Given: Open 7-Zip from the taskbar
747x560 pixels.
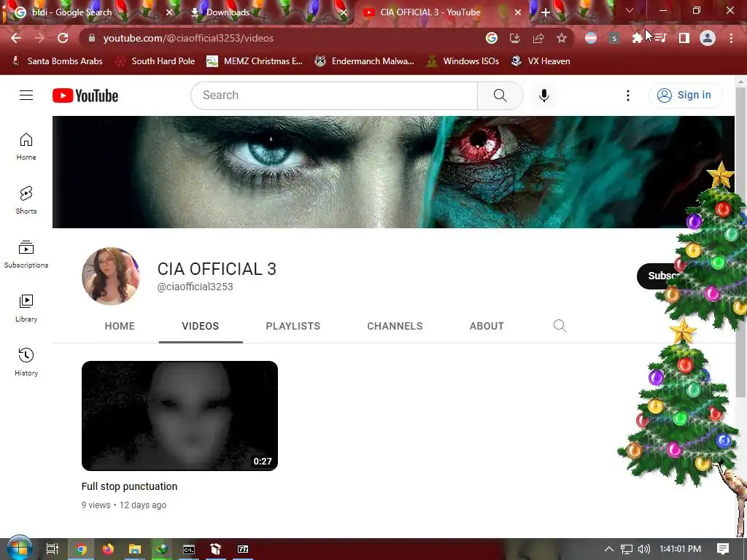Looking at the screenshot, I should (243, 549).
